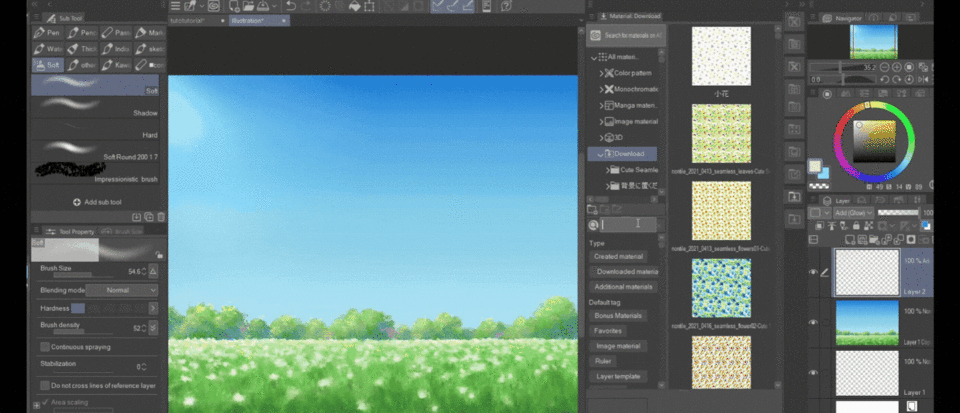The width and height of the screenshot is (960, 413).
Task: Undo the last action
Action: pos(291,6)
